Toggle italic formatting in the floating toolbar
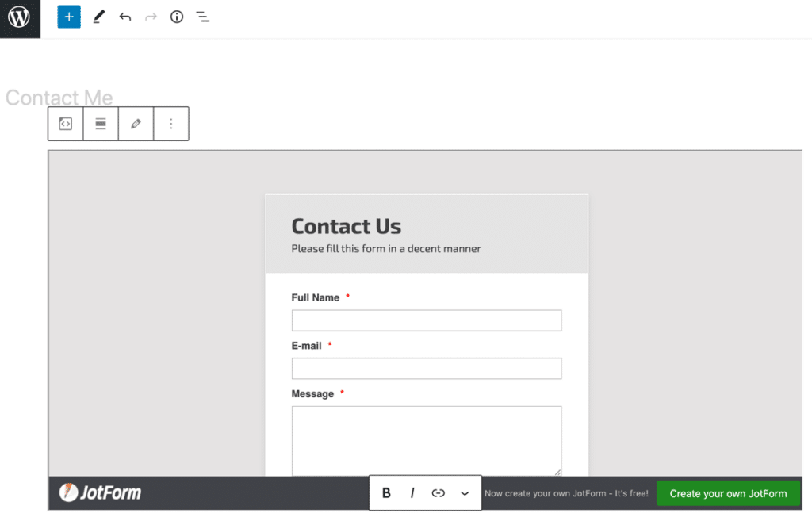Screen dimensions: 812x521 (x=412, y=492)
